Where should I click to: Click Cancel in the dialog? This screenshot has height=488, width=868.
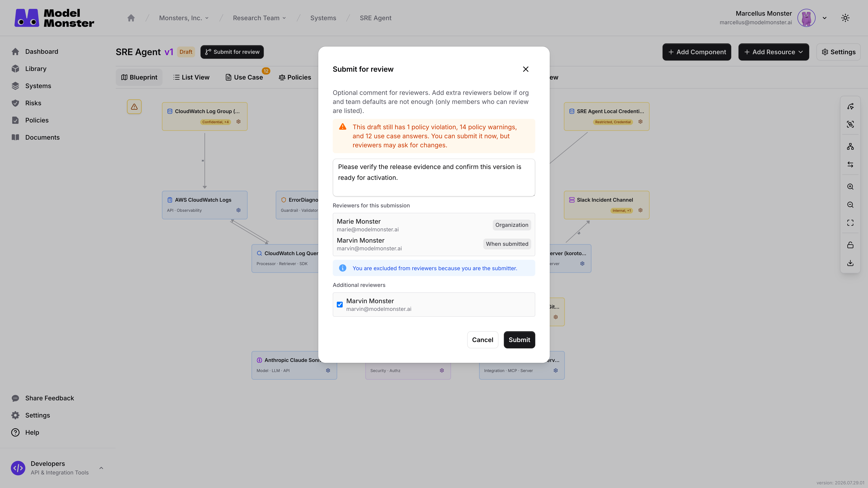(x=483, y=340)
